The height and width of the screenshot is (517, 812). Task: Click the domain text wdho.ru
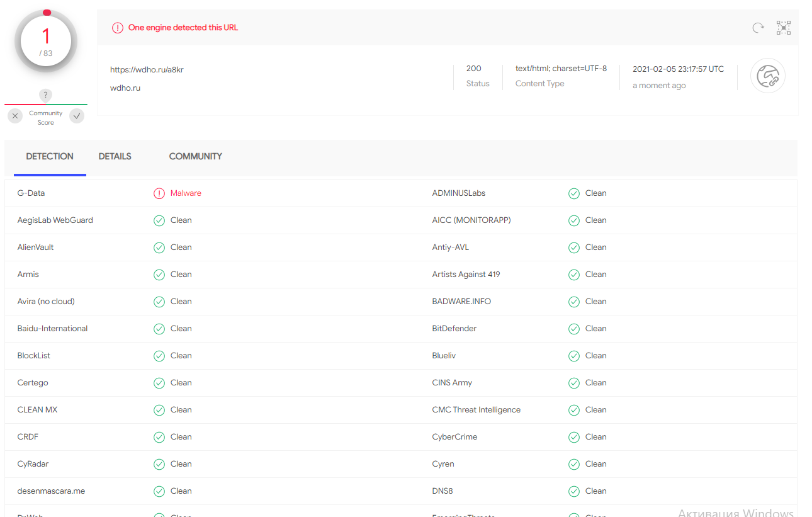pyautogui.click(x=125, y=88)
